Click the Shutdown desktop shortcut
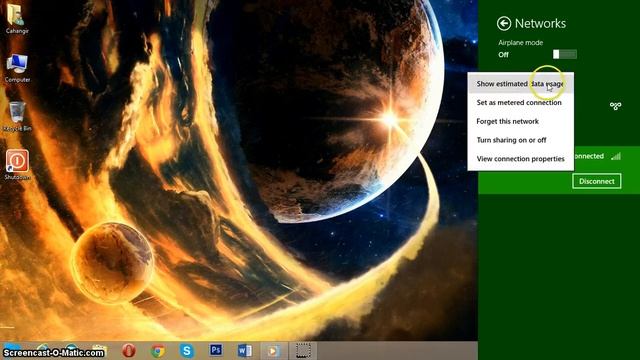640x360 pixels. pyautogui.click(x=17, y=165)
